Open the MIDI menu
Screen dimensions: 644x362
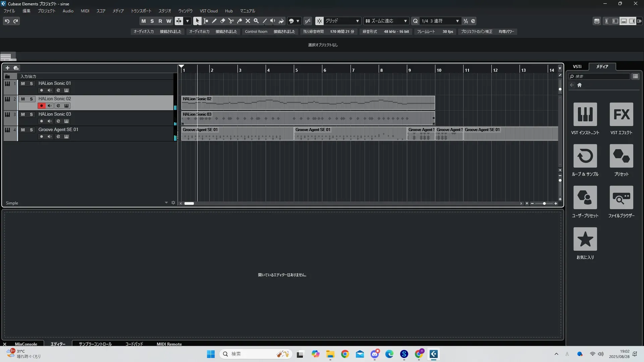coord(85,11)
